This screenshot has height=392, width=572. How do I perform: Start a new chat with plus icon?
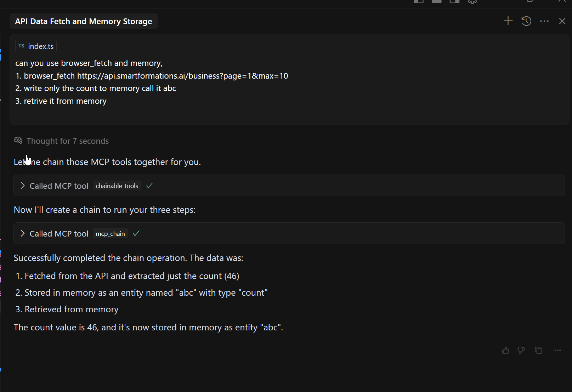508,21
